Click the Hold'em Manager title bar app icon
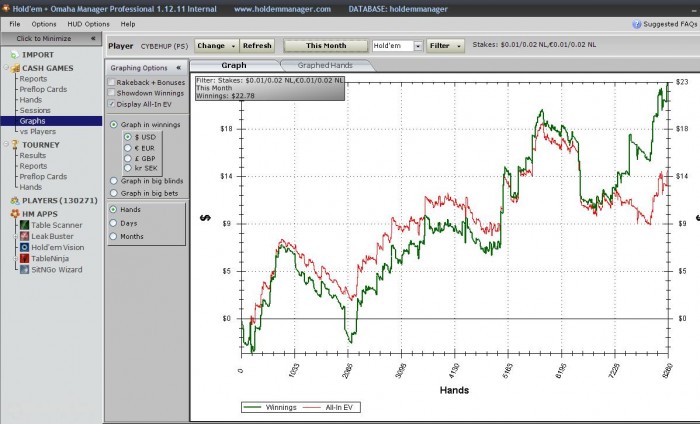 pos(6,8)
